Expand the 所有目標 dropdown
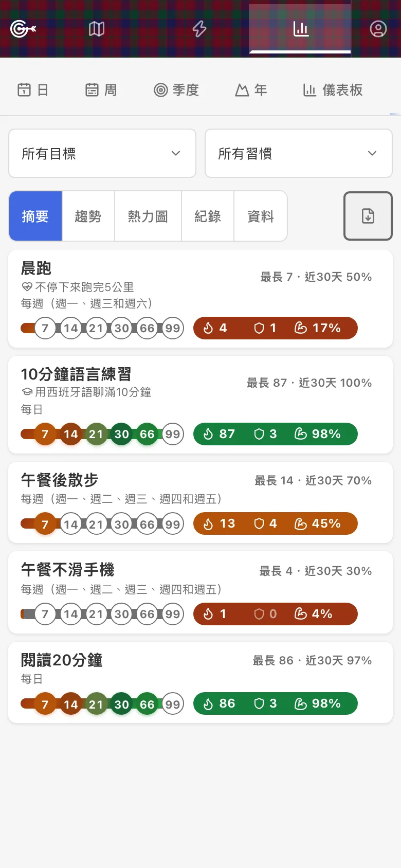401x868 pixels. (102, 153)
